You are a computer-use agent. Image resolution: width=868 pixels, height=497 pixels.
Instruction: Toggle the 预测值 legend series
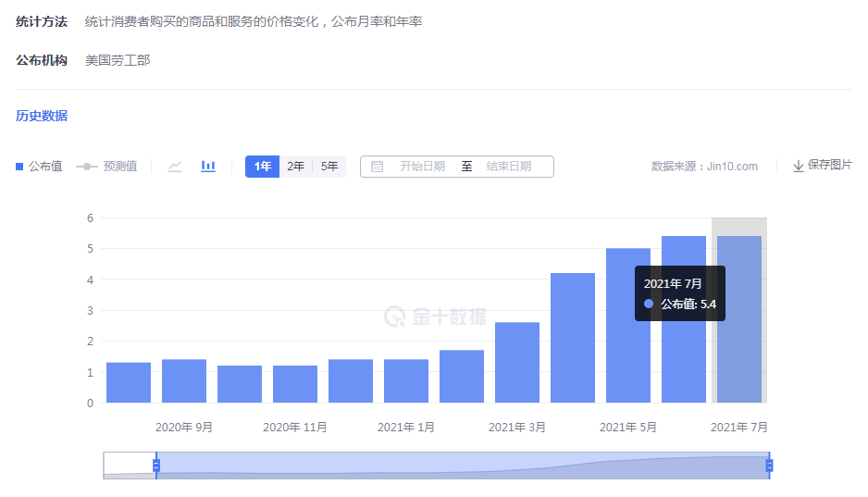click(x=106, y=166)
